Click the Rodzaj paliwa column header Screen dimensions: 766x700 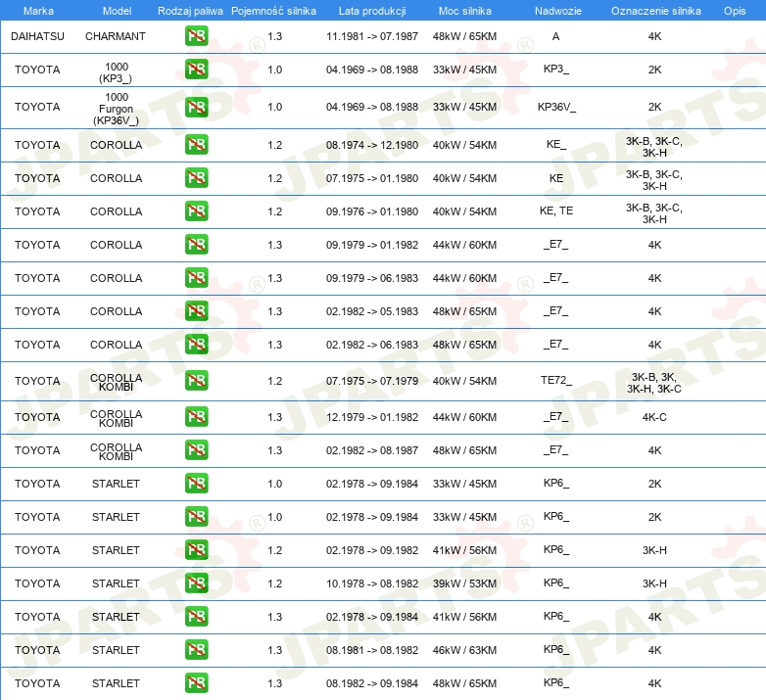(190, 10)
